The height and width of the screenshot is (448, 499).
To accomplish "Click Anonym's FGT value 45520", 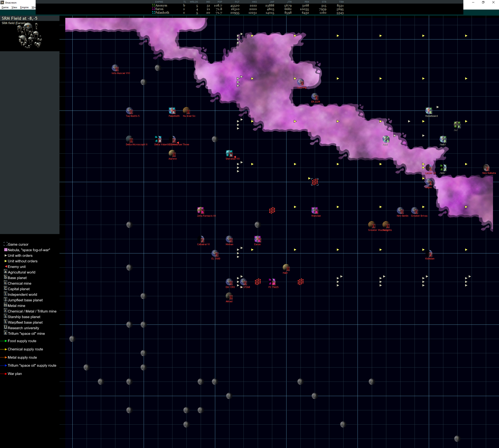I will point(235,5).
